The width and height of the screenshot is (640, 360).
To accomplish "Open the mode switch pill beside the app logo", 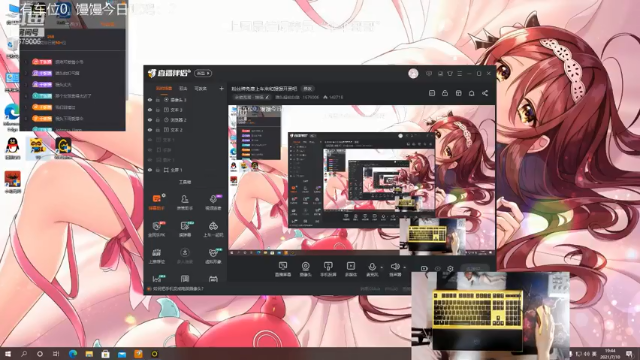I will click(x=203, y=73).
